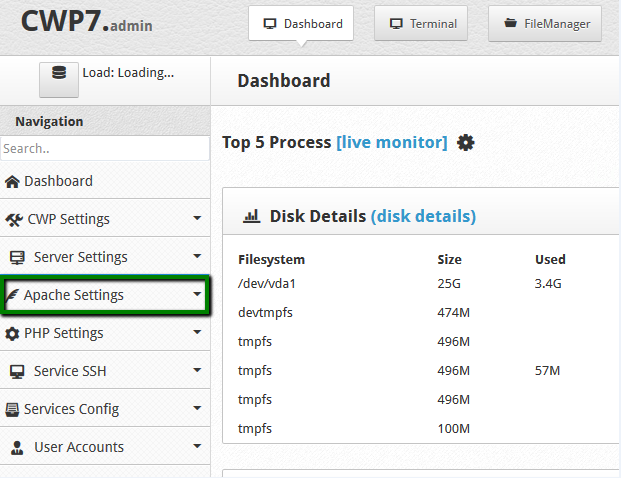
Task: Click the home icon next to Dashboard
Action: coord(12,182)
